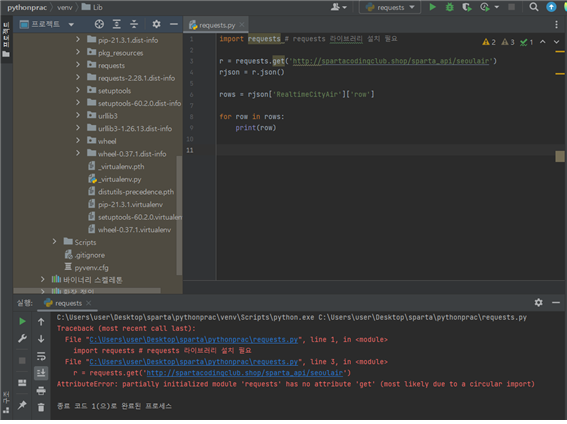Viewport: 567px width, 424px height.
Task: Open Search Everywhere magnifier icon
Action: click(534, 7)
